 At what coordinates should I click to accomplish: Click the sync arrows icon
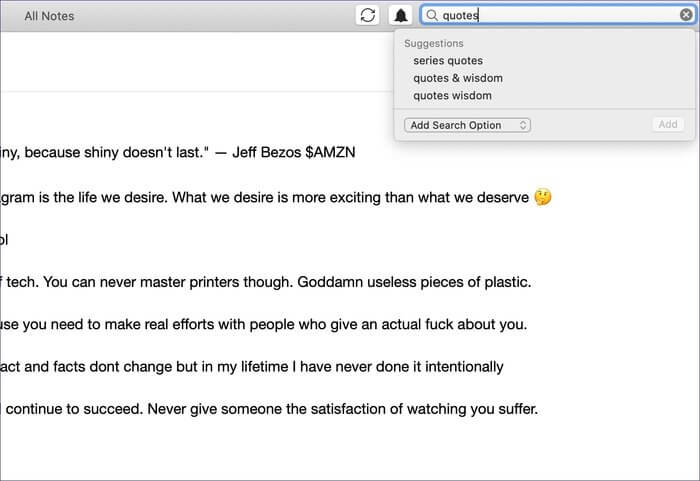(x=367, y=15)
